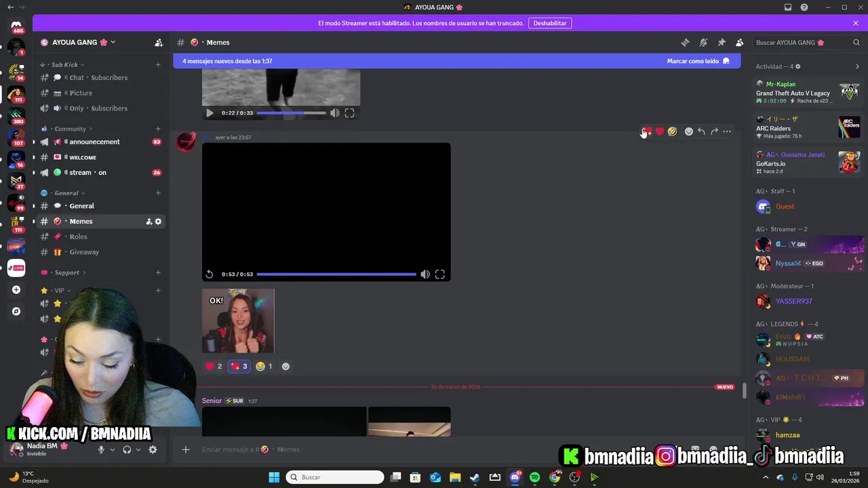
Task: Open the stream on channel
Action: coord(100,172)
